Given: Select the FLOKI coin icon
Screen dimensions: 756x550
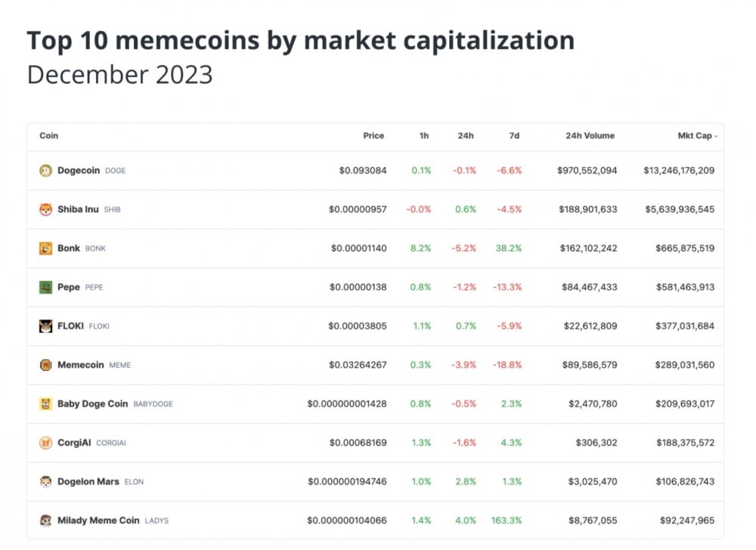Looking at the screenshot, I should click(x=45, y=326).
